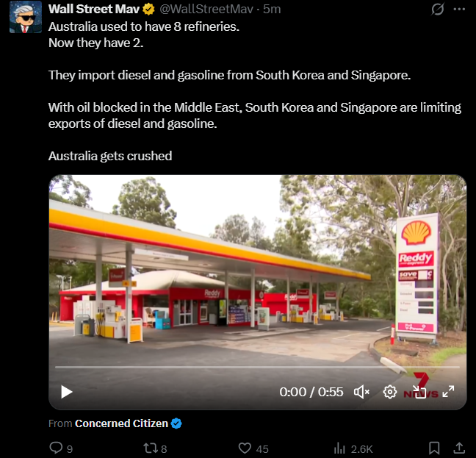476x458 pixels.
Task: Open Wall Street Mav profile name
Action: point(94,9)
